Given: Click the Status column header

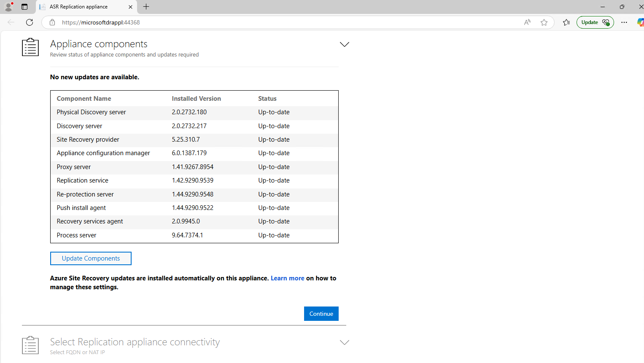Looking at the screenshot, I should point(267,99).
